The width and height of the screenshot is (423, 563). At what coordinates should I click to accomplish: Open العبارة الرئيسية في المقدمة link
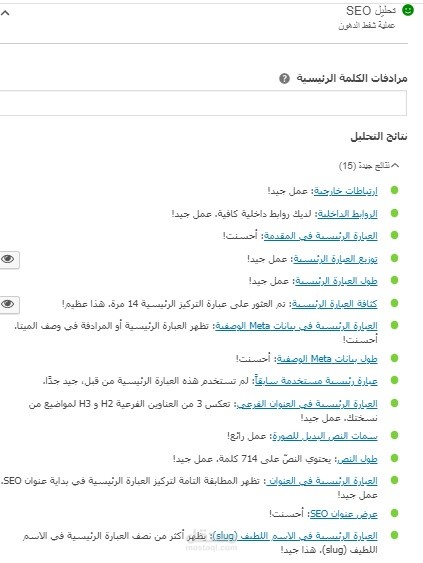(x=321, y=236)
